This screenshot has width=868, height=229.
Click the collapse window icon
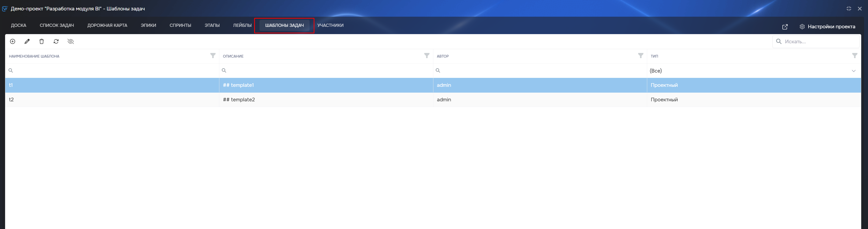pyautogui.click(x=849, y=9)
